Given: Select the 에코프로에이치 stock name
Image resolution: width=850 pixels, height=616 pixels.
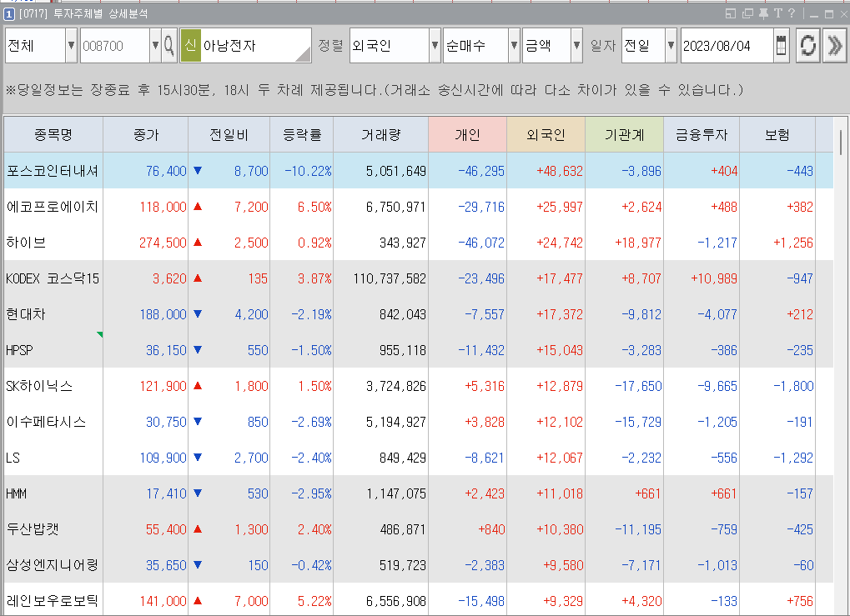Looking at the screenshot, I should click(x=52, y=207).
